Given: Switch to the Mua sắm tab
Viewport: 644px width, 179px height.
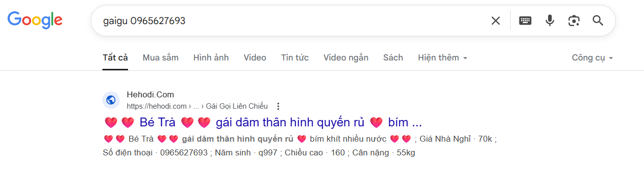Looking at the screenshot, I should coord(161,58).
